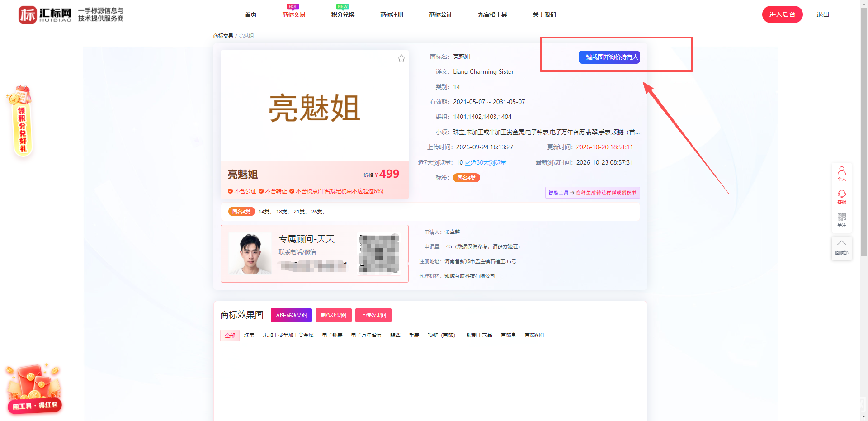The width and height of the screenshot is (868, 421).
Task: Open the 关于我们 nav item
Action: (544, 14)
